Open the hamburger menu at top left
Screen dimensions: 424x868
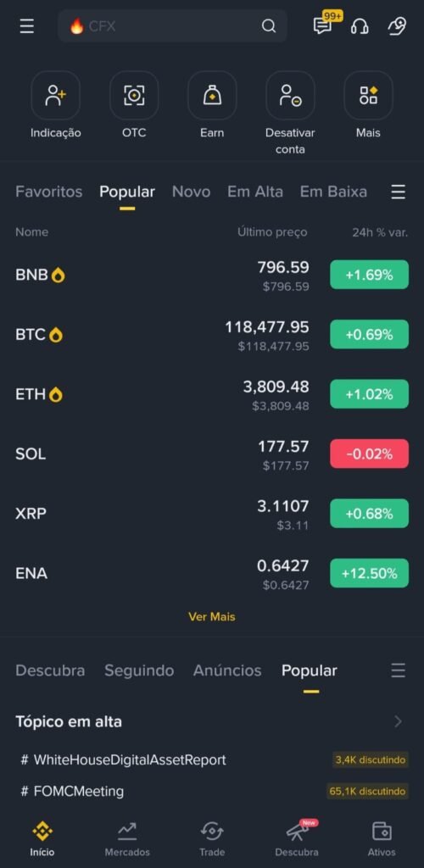[x=26, y=26]
